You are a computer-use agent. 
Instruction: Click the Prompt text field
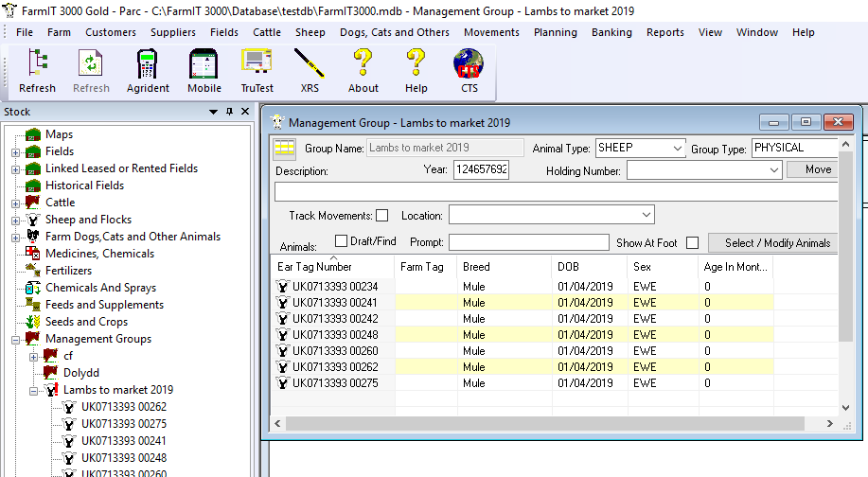[529, 242]
